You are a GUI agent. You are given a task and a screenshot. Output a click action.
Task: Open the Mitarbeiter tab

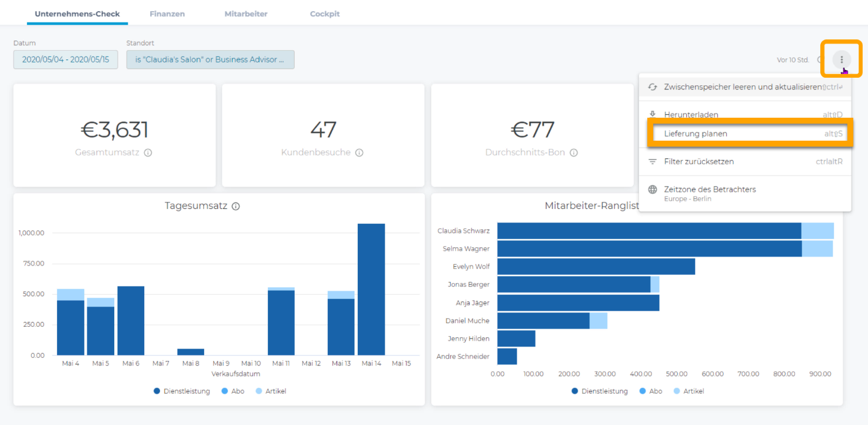[246, 14]
